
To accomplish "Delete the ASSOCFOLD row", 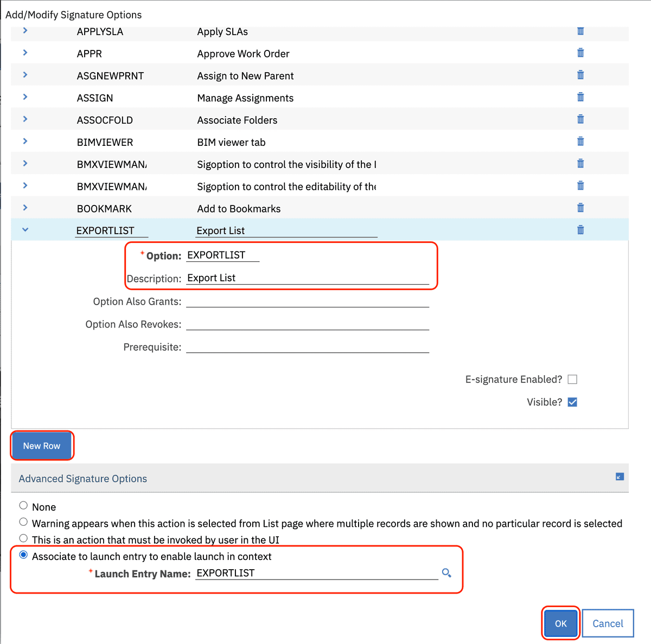I will coord(580,119).
